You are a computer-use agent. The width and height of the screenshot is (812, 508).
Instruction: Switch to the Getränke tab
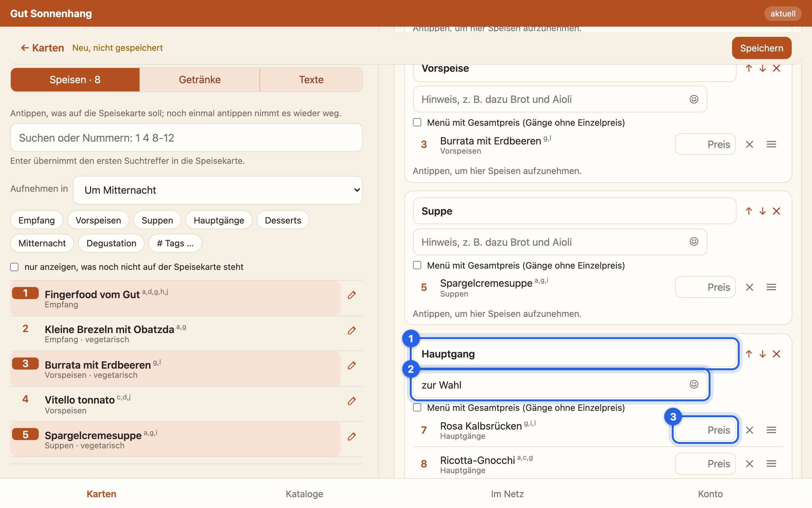point(200,80)
